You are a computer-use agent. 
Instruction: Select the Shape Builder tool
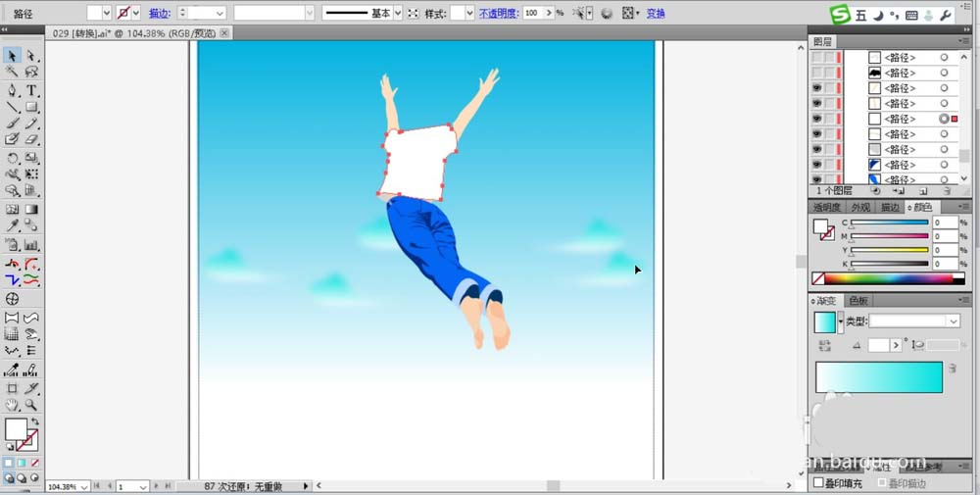tap(12, 190)
